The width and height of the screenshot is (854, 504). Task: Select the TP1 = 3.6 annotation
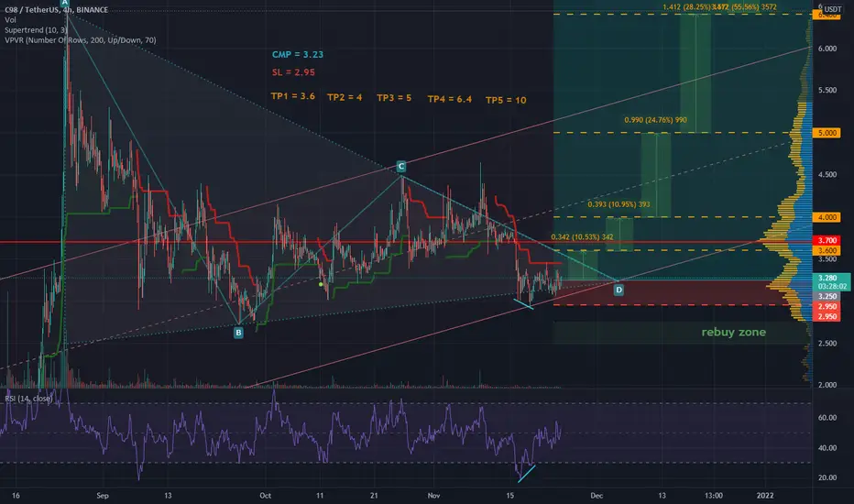[x=292, y=96]
